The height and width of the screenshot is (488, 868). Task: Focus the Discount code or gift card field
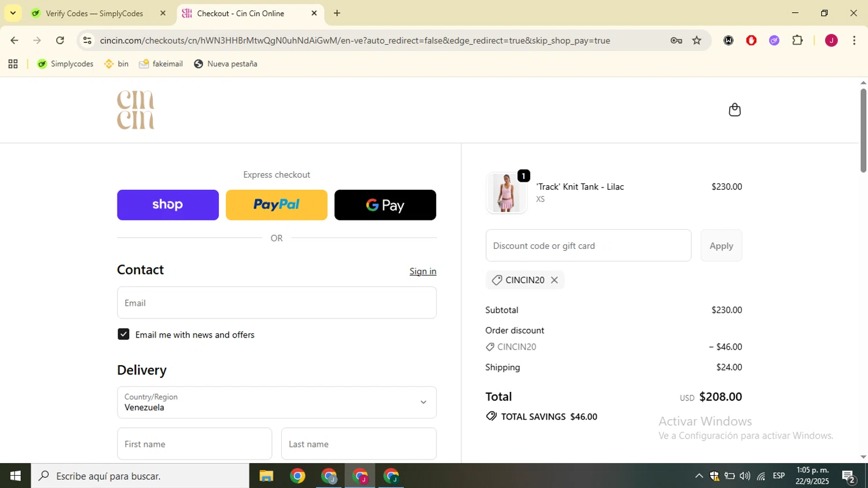[589, 245]
